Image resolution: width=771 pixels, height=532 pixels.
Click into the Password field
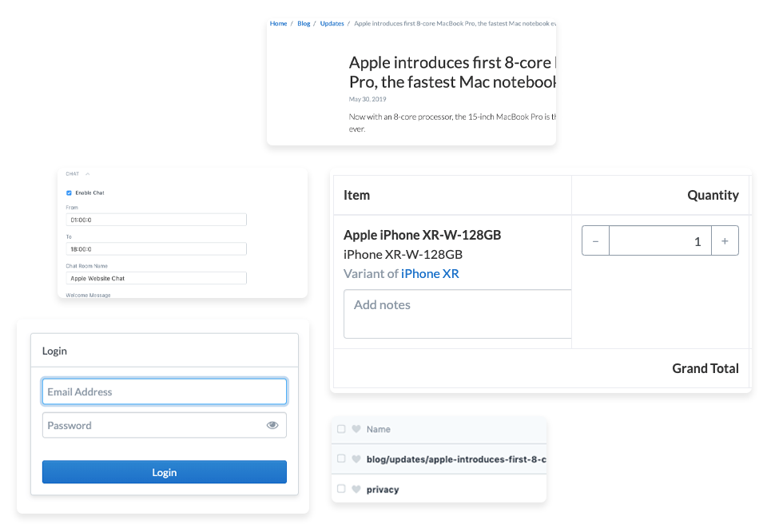tap(165, 425)
